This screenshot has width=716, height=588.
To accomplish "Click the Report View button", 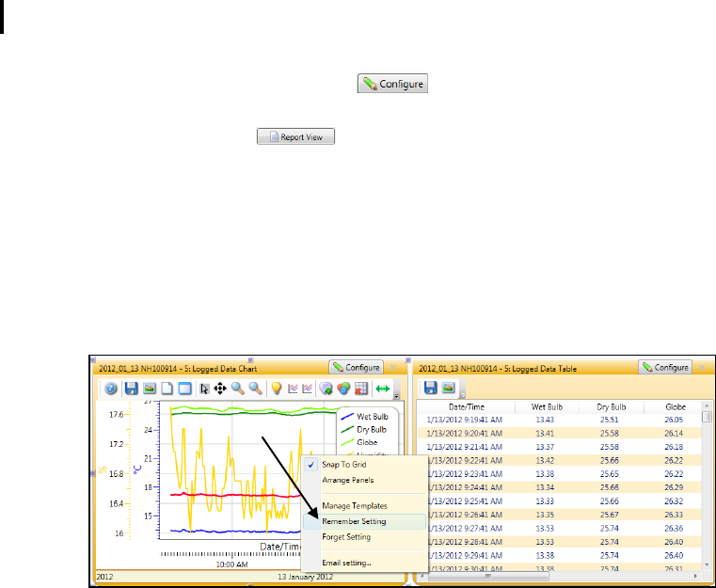I will (295, 136).
